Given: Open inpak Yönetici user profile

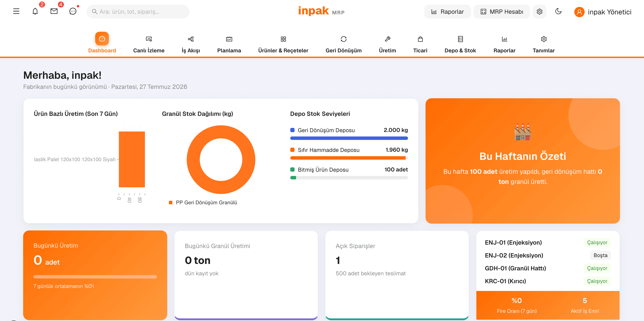Looking at the screenshot, I should coord(603,12).
